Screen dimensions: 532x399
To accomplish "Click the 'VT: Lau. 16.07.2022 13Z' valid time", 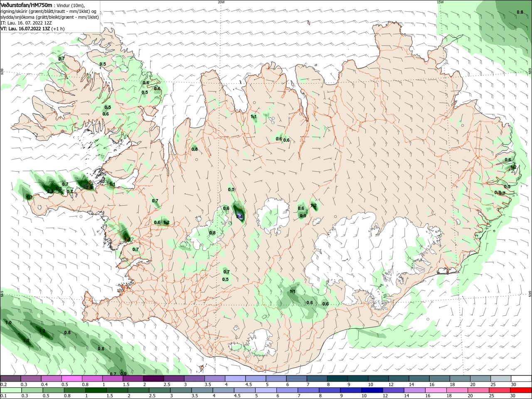I will point(25,29).
